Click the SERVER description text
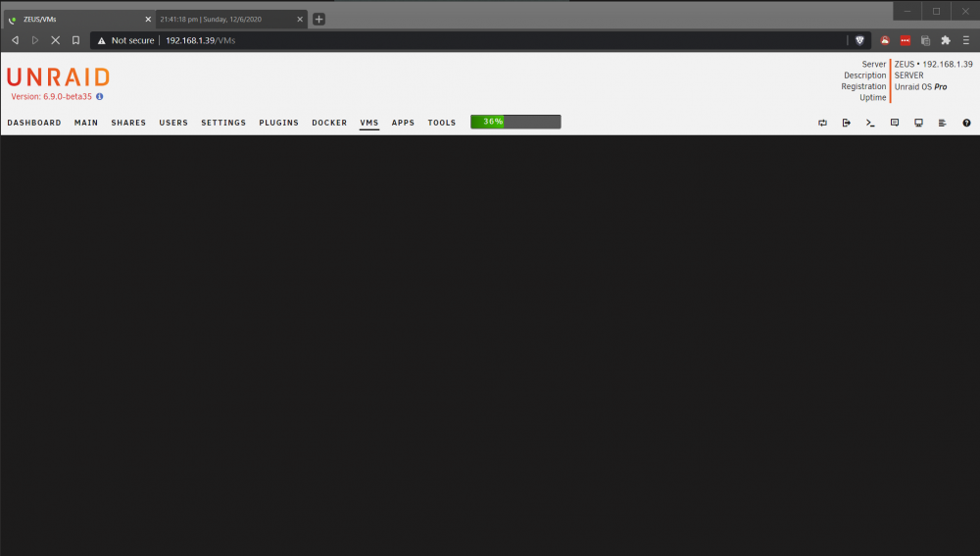Image resolution: width=980 pixels, height=556 pixels. coord(908,76)
